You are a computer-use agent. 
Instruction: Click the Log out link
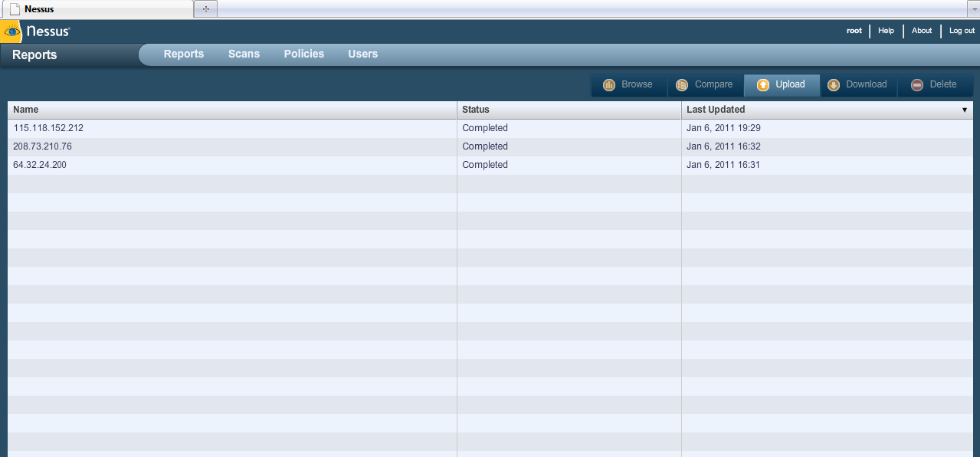click(x=961, y=31)
